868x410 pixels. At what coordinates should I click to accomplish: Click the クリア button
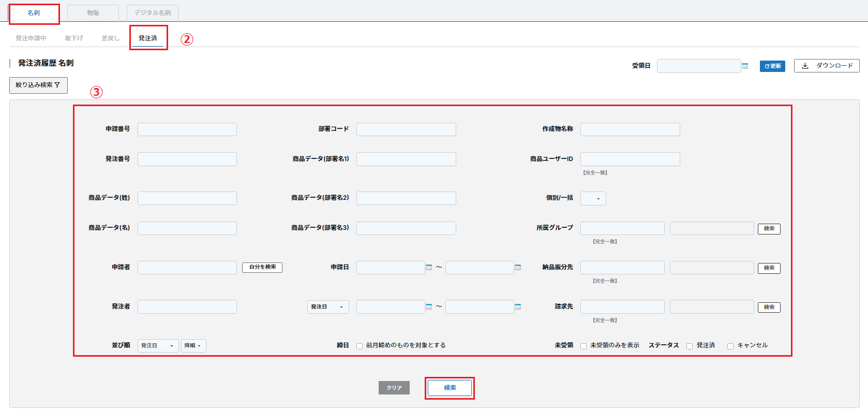pyautogui.click(x=394, y=388)
